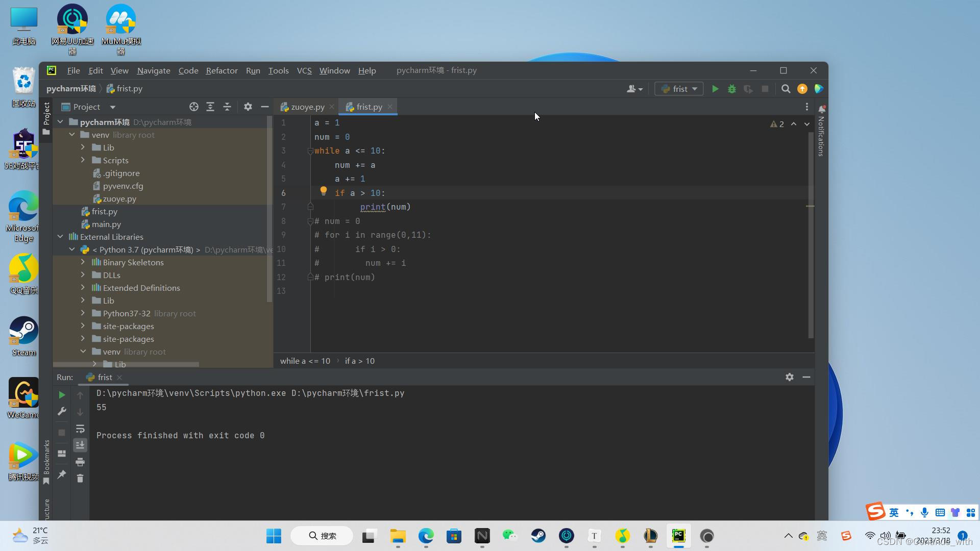Go to previous highlighted problem arrow

(x=794, y=124)
